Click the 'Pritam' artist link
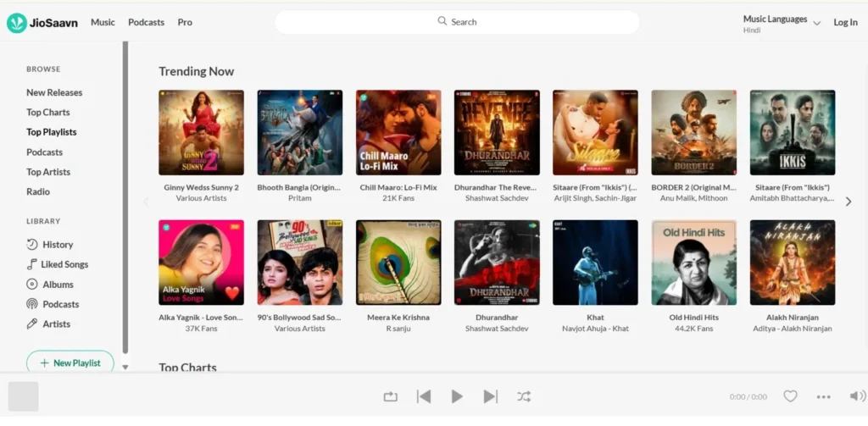The width and height of the screenshot is (868, 426). coord(300,198)
